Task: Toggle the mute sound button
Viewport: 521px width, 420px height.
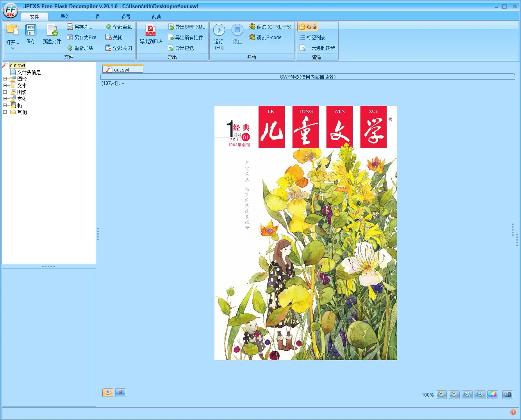Action: coord(121,393)
